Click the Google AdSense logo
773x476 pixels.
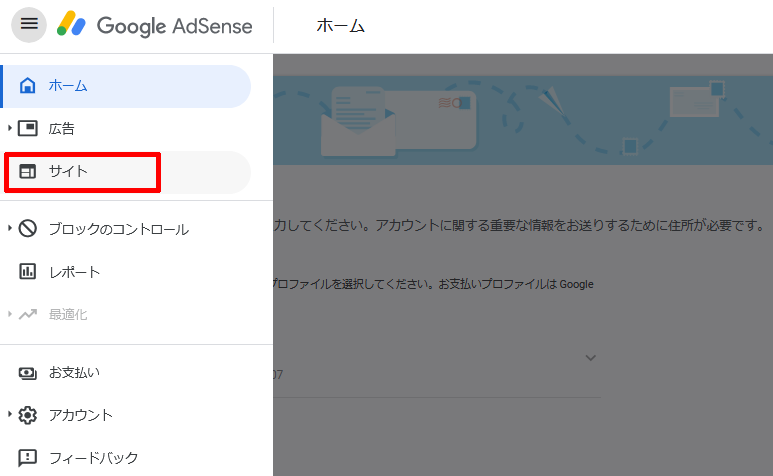(155, 25)
